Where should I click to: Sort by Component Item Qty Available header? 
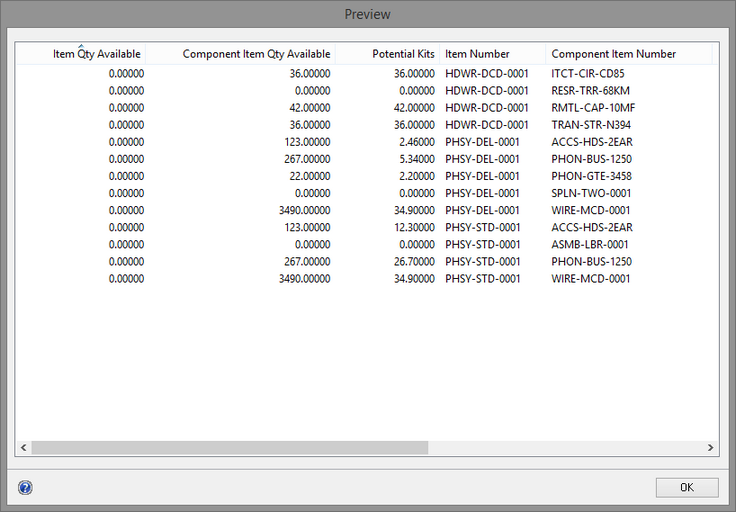coord(240,54)
